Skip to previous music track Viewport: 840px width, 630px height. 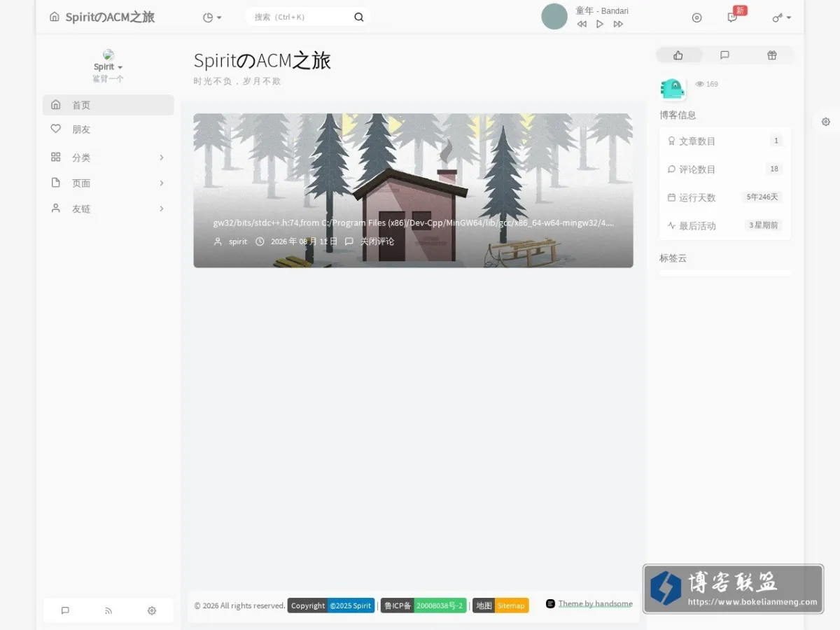(x=582, y=24)
